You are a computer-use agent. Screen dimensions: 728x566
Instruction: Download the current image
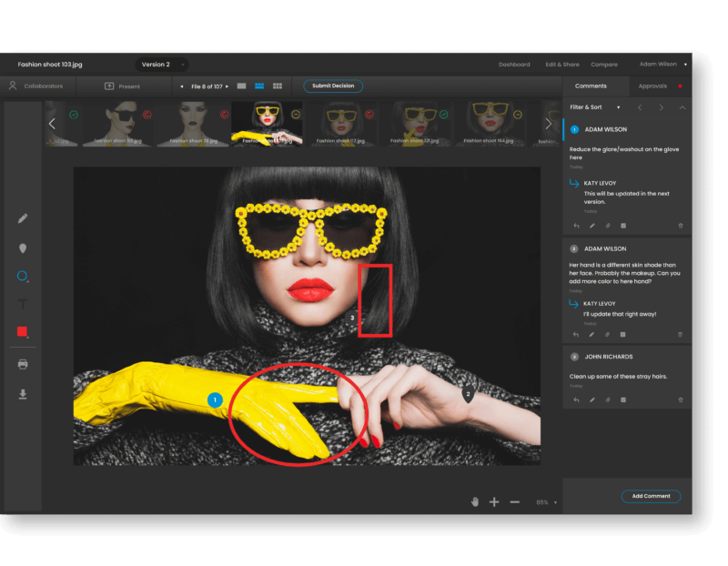click(x=22, y=393)
